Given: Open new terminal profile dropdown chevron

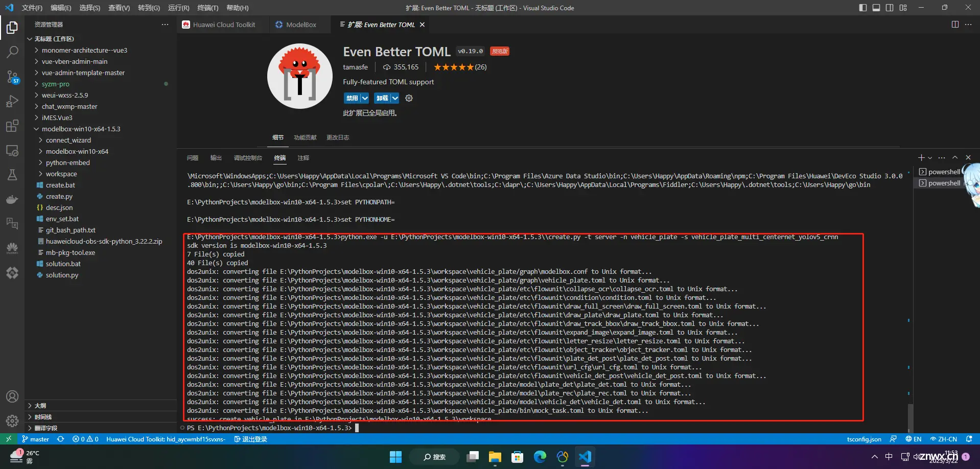Looking at the screenshot, I should 930,158.
